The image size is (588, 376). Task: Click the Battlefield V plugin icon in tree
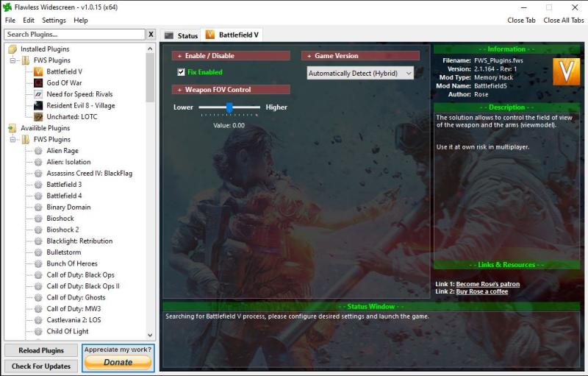tap(38, 71)
